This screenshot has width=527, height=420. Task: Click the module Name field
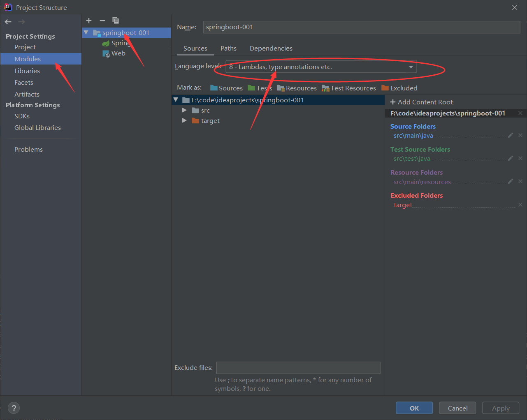[x=361, y=27]
